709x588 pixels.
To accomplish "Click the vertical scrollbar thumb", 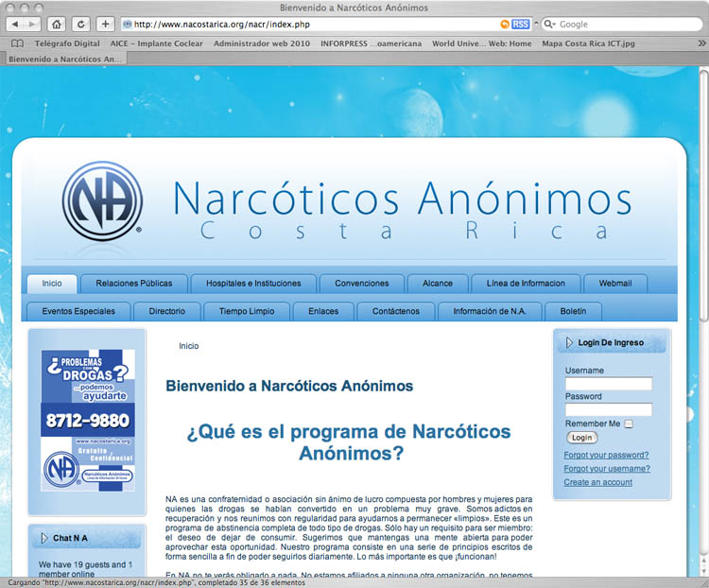I will pyautogui.click(x=703, y=196).
